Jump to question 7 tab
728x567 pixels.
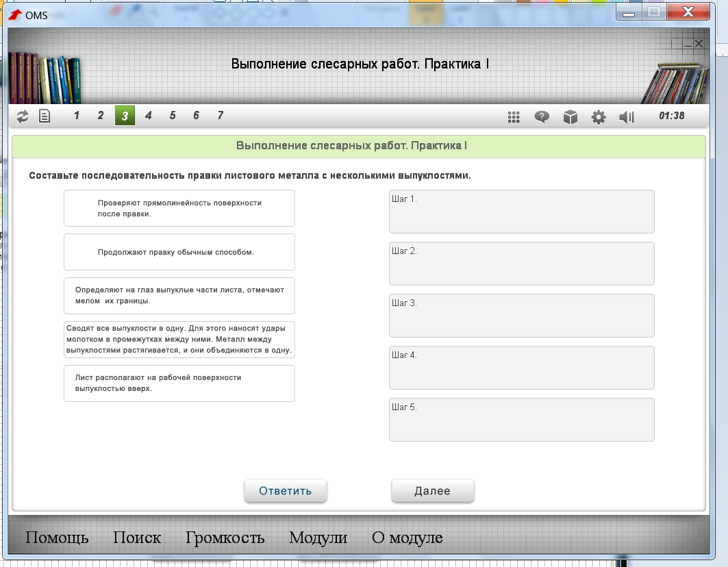(x=220, y=116)
